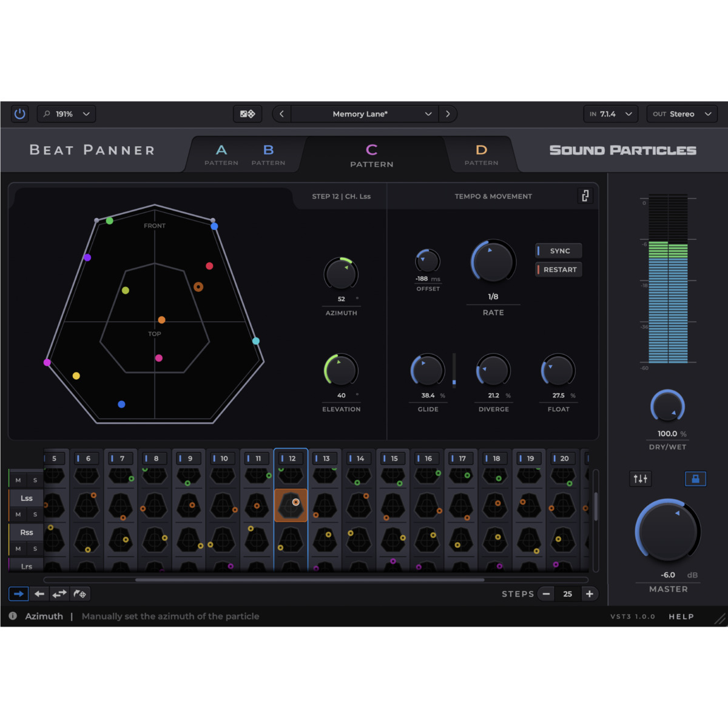
Task: Select the Rss cell in step 14
Action: pyautogui.click(x=359, y=539)
